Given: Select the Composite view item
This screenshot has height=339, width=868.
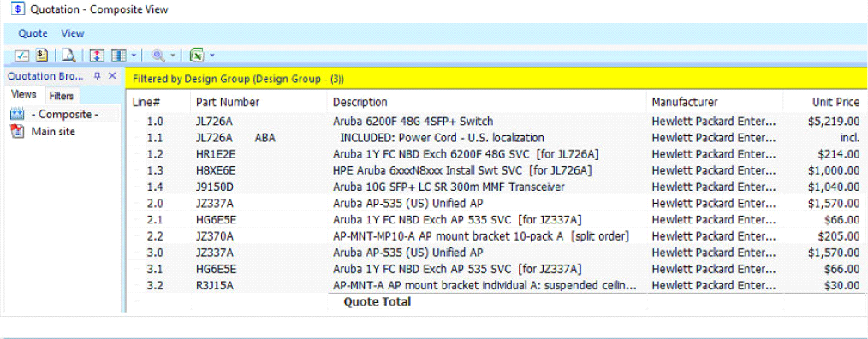Looking at the screenshot, I should pyautogui.click(x=64, y=115).
